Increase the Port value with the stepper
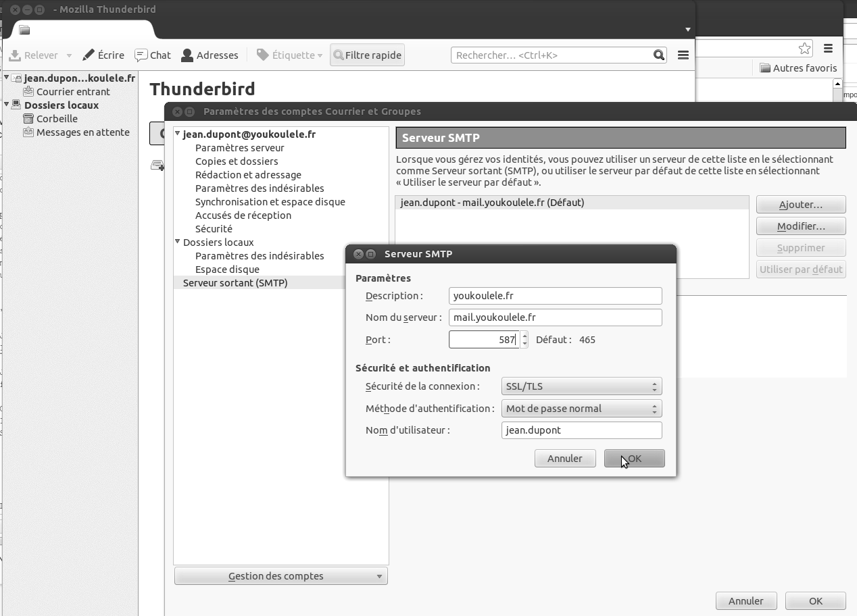857x616 pixels. coord(525,335)
